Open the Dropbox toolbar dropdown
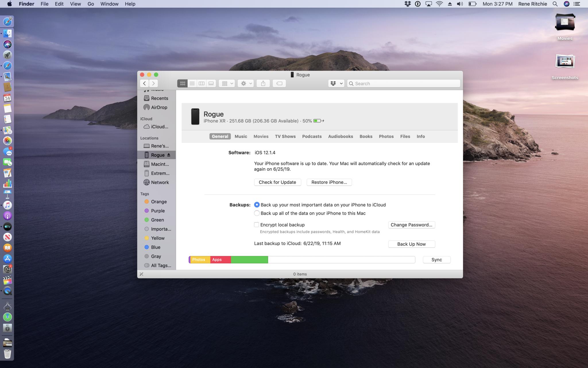Viewport: 588px width, 368px height. click(336, 83)
